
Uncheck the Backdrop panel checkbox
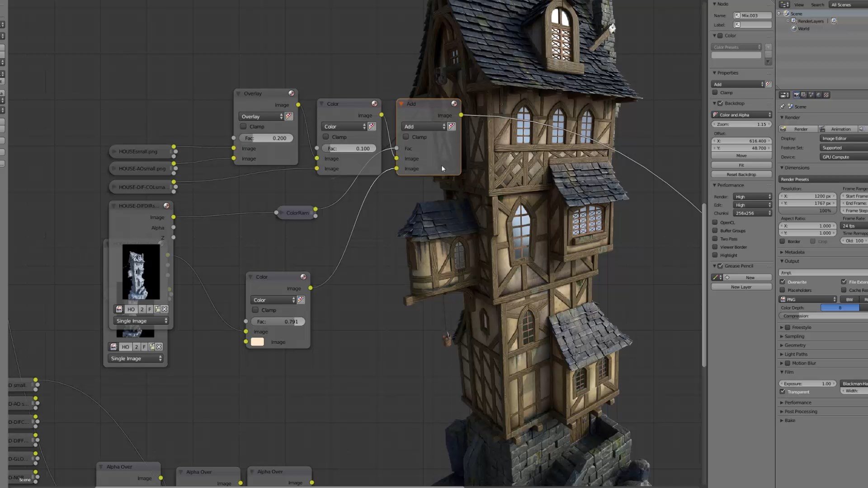pos(721,103)
